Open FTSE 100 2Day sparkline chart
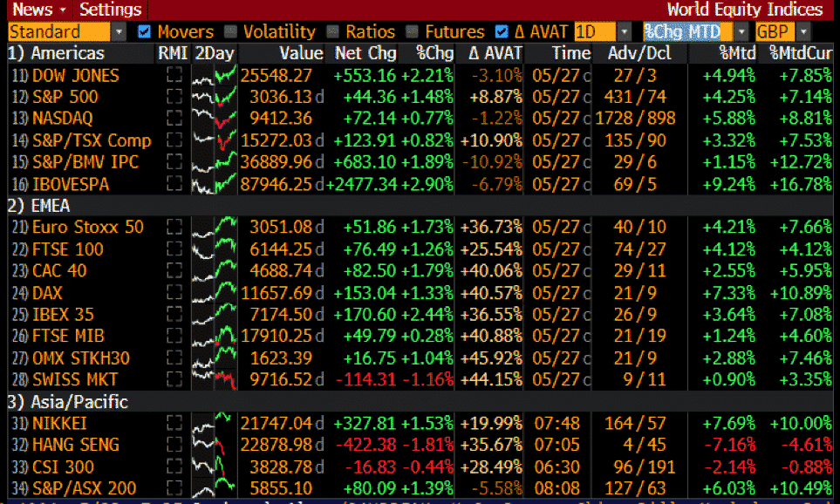The height and width of the screenshot is (504, 840). pos(215,249)
